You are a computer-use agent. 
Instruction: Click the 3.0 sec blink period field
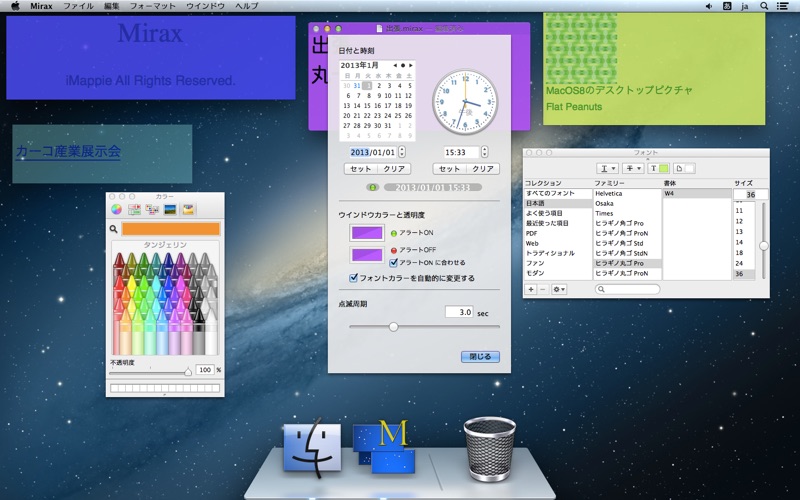click(459, 312)
